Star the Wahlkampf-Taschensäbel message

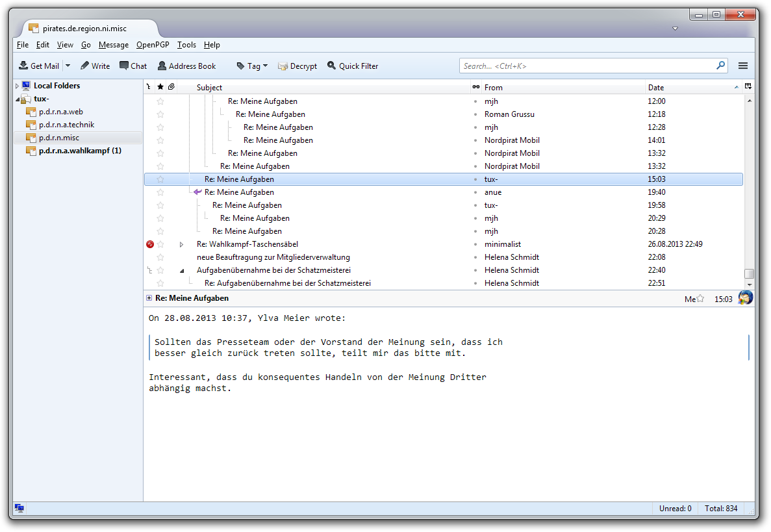pos(160,244)
